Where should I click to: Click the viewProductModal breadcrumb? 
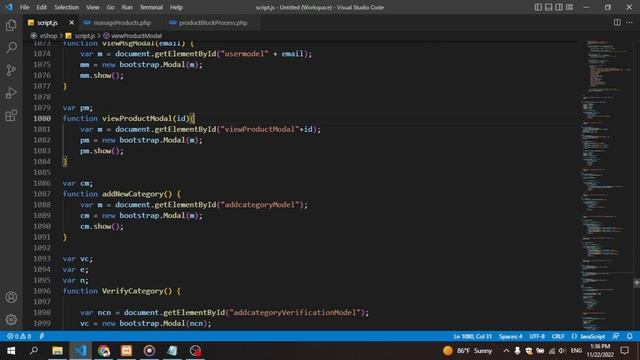[136, 36]
